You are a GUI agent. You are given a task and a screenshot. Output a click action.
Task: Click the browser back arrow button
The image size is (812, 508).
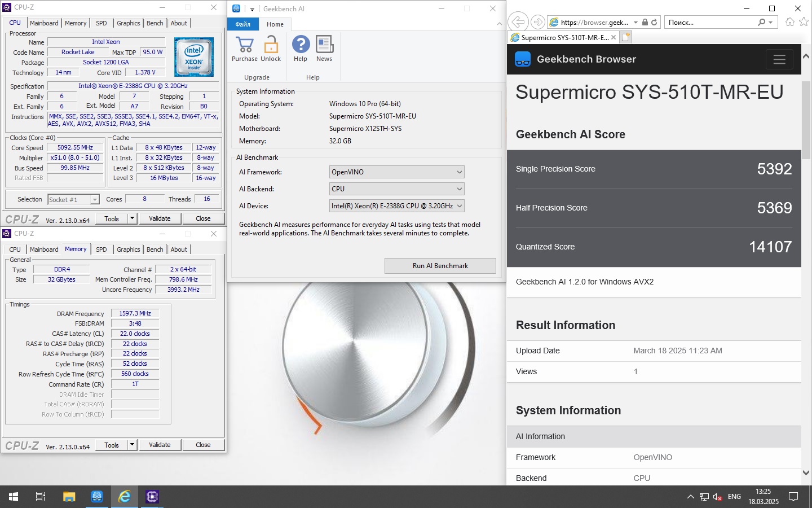tap(518, 23)
